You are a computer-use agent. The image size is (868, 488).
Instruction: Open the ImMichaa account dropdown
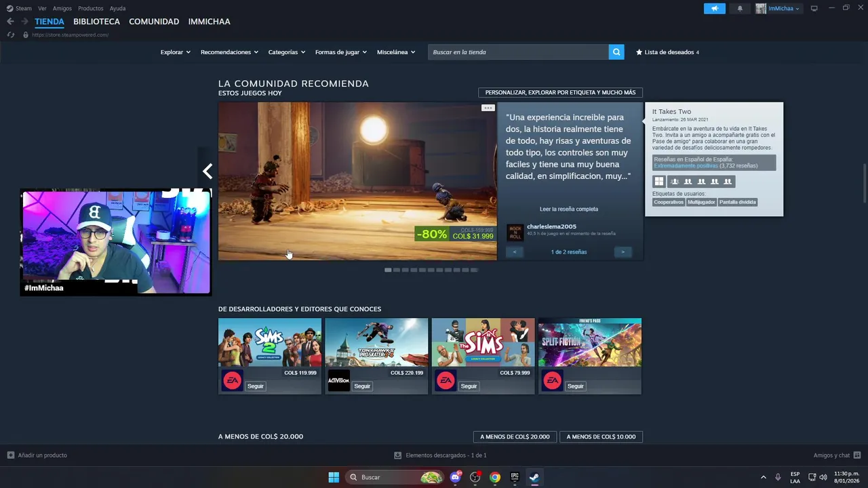(x=778, y=8)
